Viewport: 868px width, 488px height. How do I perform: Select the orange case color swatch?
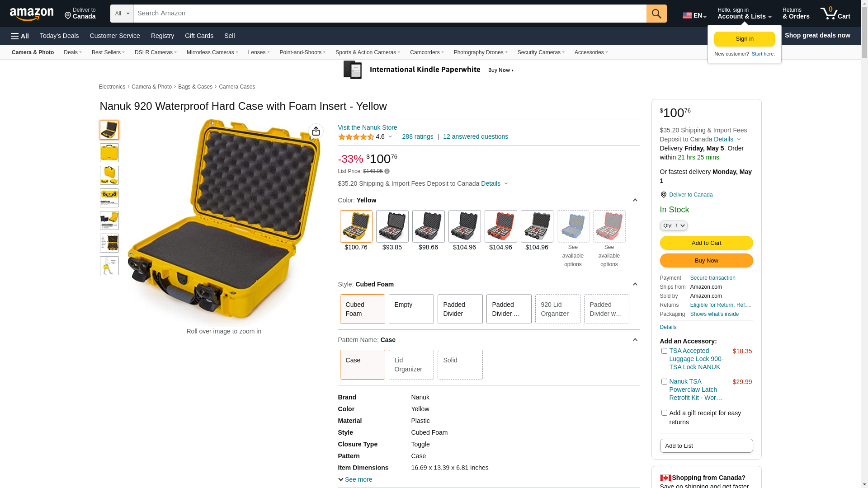click(500, 226)
